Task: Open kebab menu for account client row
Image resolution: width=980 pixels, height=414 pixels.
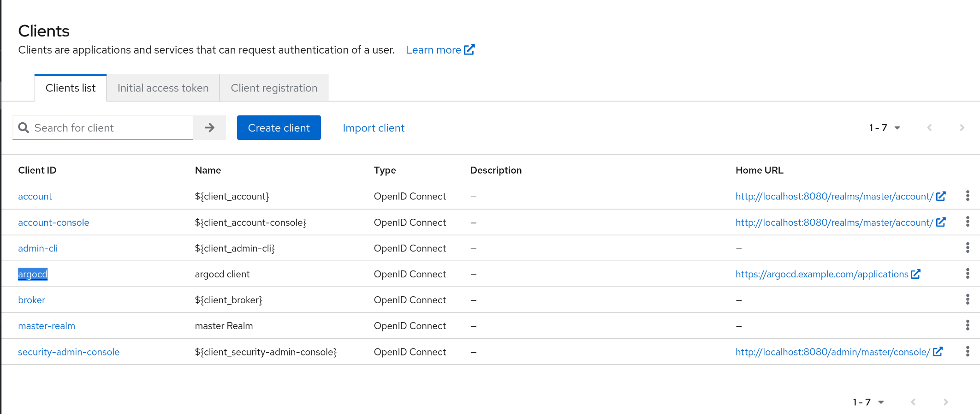Action: coord(968,196)
